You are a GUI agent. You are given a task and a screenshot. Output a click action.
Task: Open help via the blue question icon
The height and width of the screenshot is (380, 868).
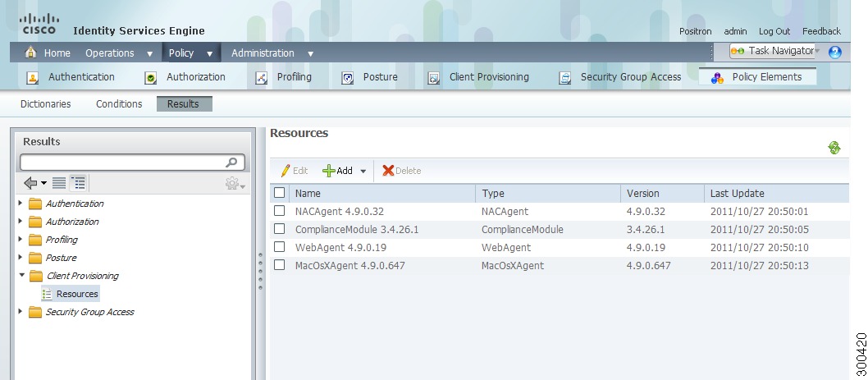pos(835,52)
